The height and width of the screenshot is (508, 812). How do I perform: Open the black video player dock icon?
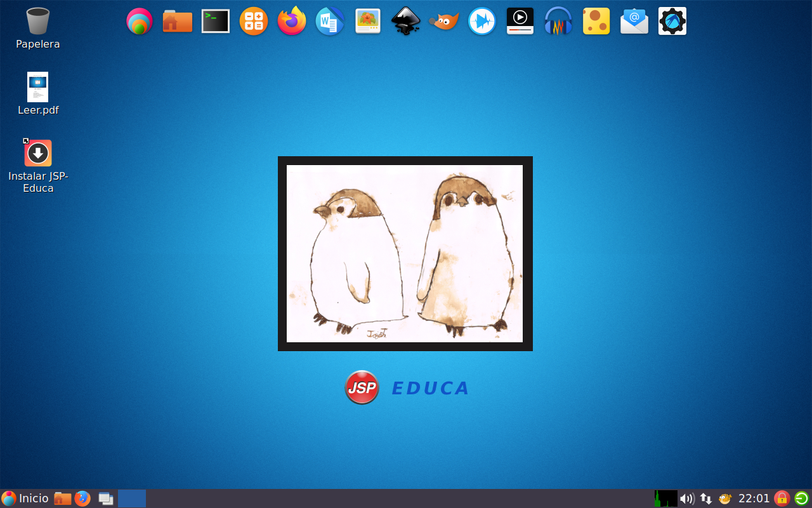pyautogui.click(x=520, y=22)
